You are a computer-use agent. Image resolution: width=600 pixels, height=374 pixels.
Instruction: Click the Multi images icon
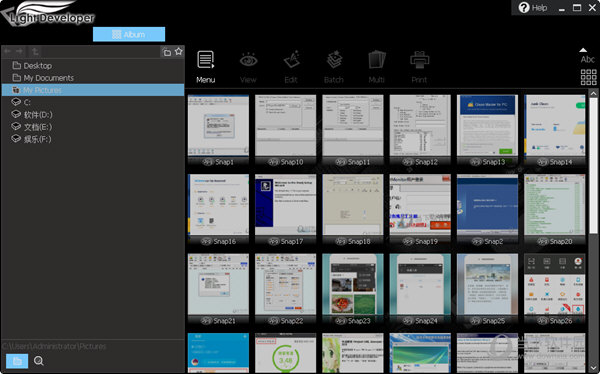[377, 60]
